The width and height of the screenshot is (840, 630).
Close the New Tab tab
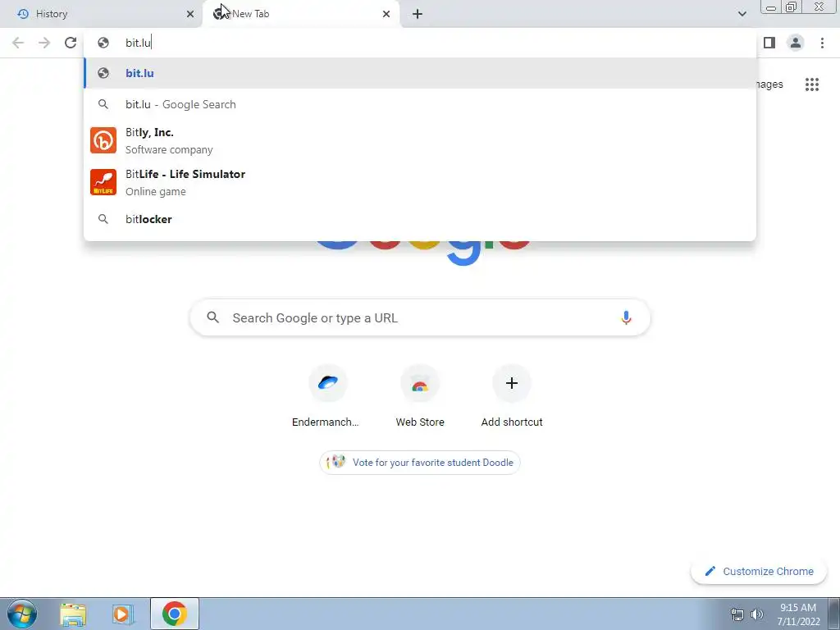click(x=386, y=15)
